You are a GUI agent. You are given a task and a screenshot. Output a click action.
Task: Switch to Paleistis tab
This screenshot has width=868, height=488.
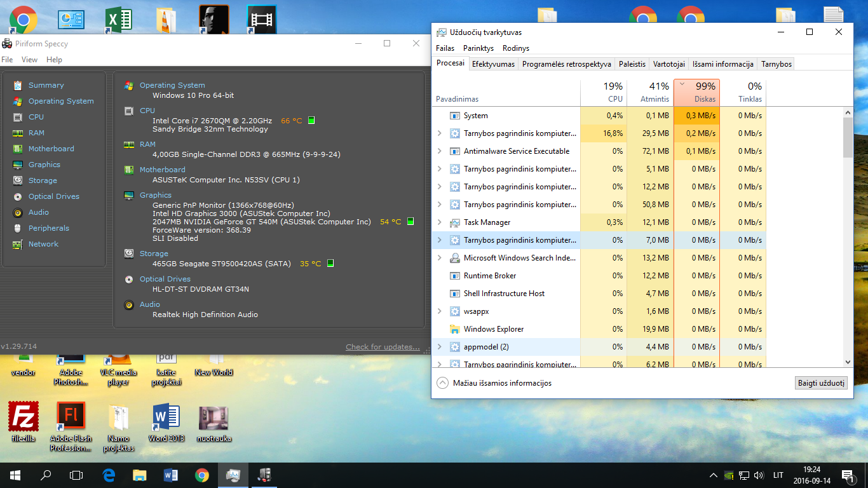coord(632,64)
